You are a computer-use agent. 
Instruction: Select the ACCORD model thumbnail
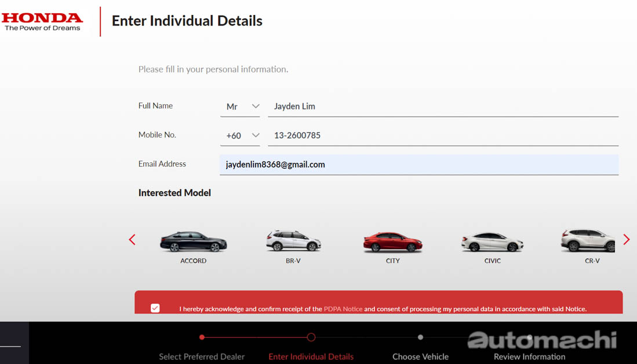[193, 241]
